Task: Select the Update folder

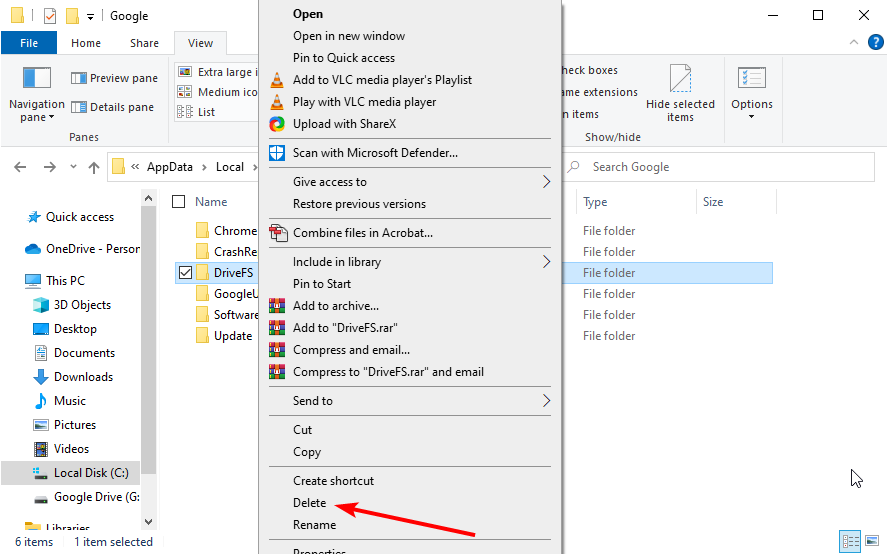Action: point(233,336)
